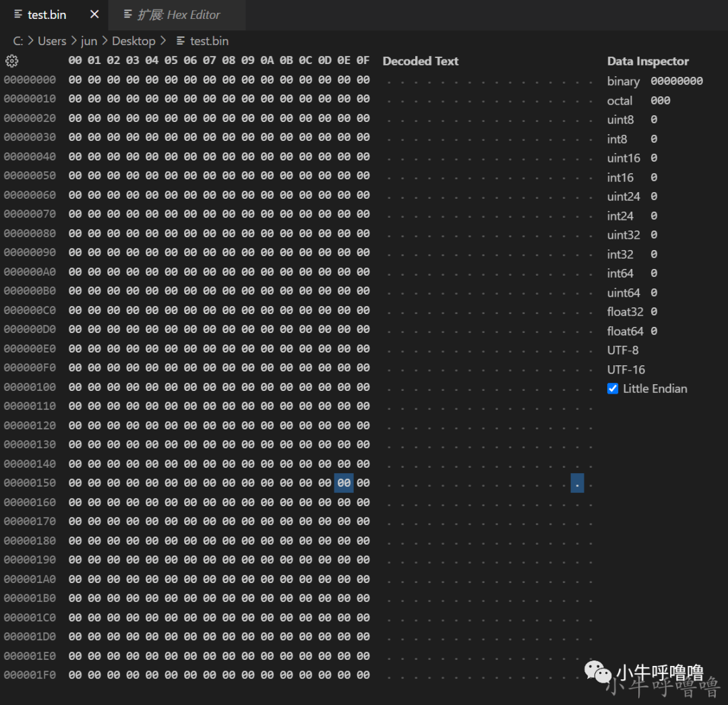Select the Users breadcrumb segment
Screen dimensions: 728x705
pyautogui.click(x=52, y=41)
